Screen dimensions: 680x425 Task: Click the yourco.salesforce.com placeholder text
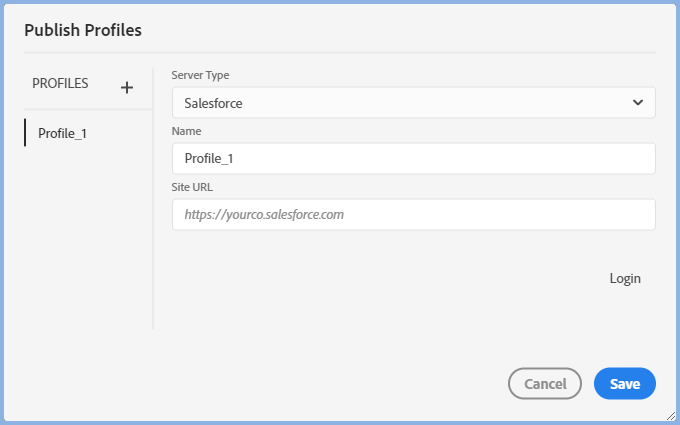click(264, 214)
